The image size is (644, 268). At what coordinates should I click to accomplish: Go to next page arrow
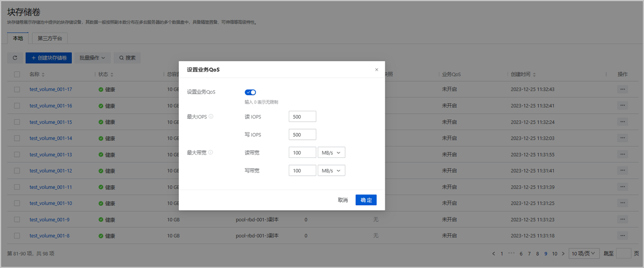(x=563, y=253)
